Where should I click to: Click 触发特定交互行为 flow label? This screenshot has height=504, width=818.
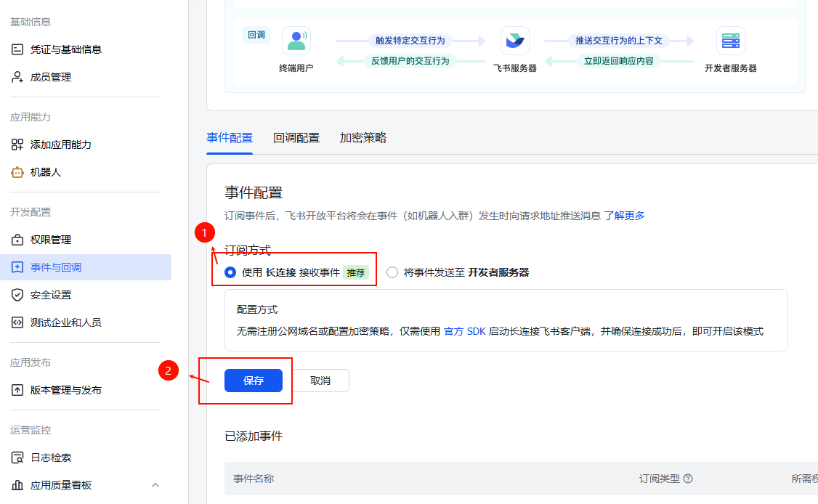[x=410, y=41]
